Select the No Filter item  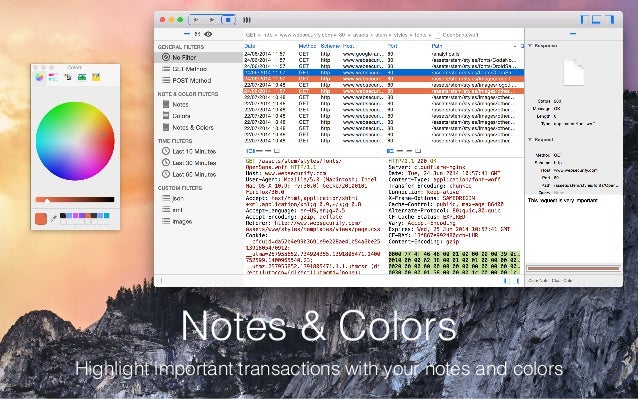coord(198,57)
